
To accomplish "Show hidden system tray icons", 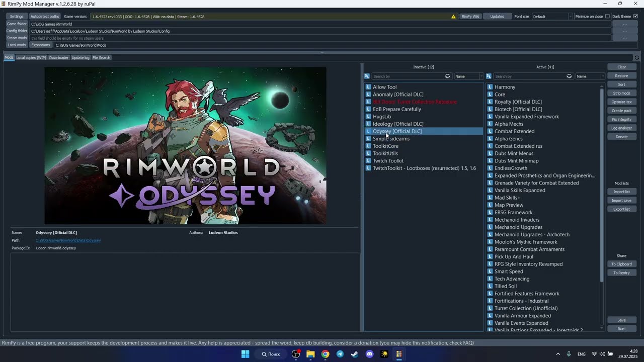I will [557, 354].
